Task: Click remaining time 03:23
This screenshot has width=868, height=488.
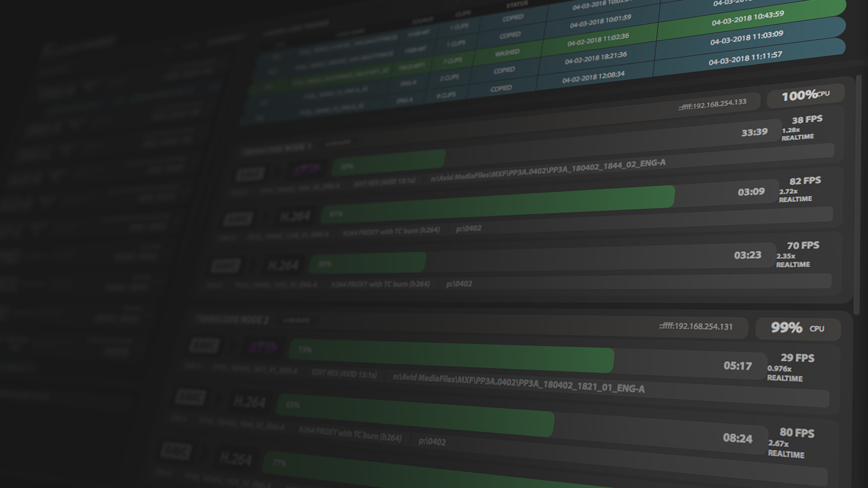Action: click(747, 255)
